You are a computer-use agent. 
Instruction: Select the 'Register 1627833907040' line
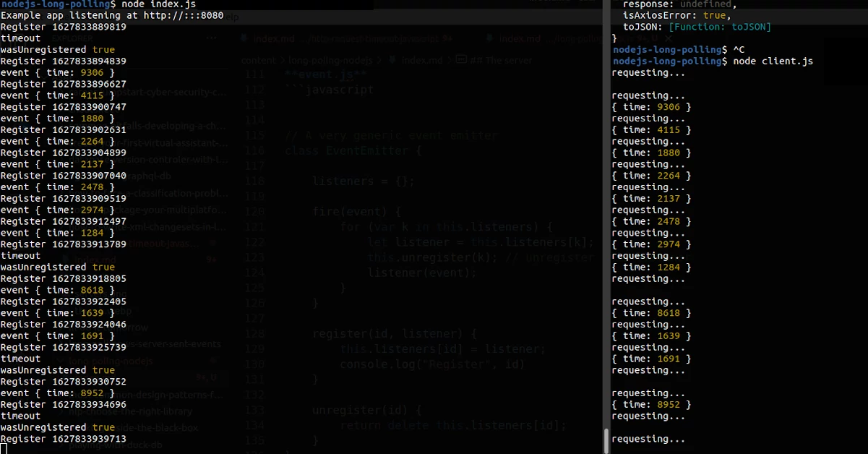[x=64, y=176]
